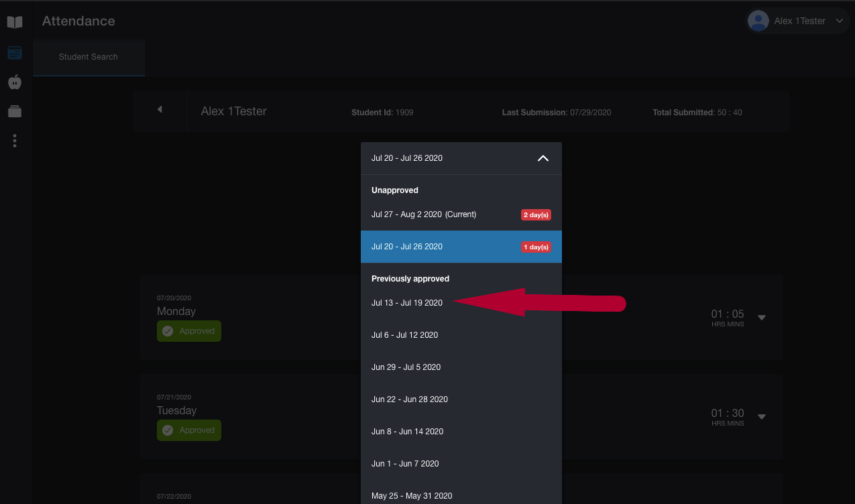
Task: Choose week Jul 13 - Jul 19 2020
Action: coord(461,303)
